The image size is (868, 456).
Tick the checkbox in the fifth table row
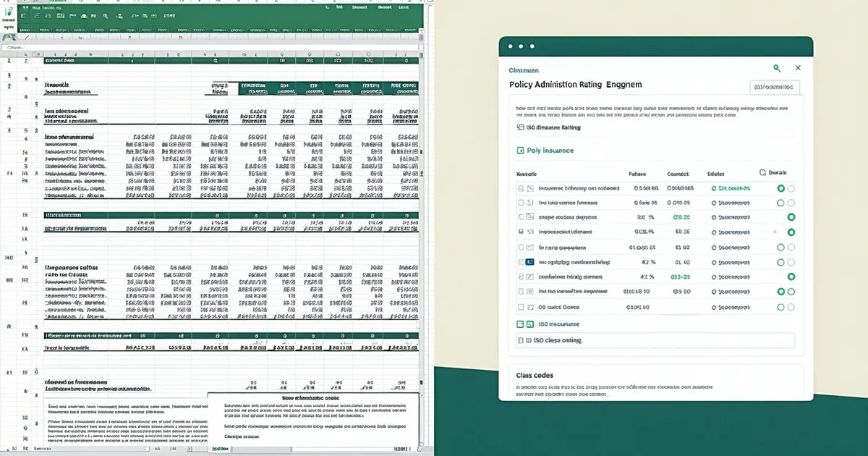[x=521, y=248]
